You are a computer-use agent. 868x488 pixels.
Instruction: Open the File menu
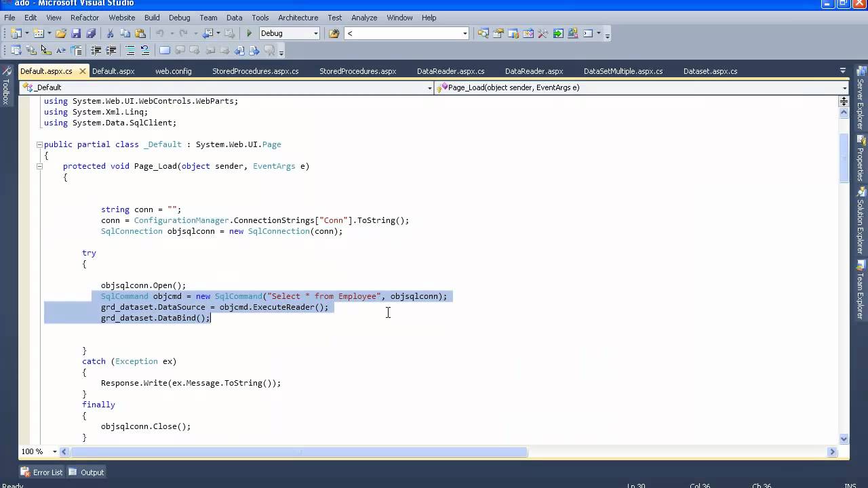pos(9,18)
